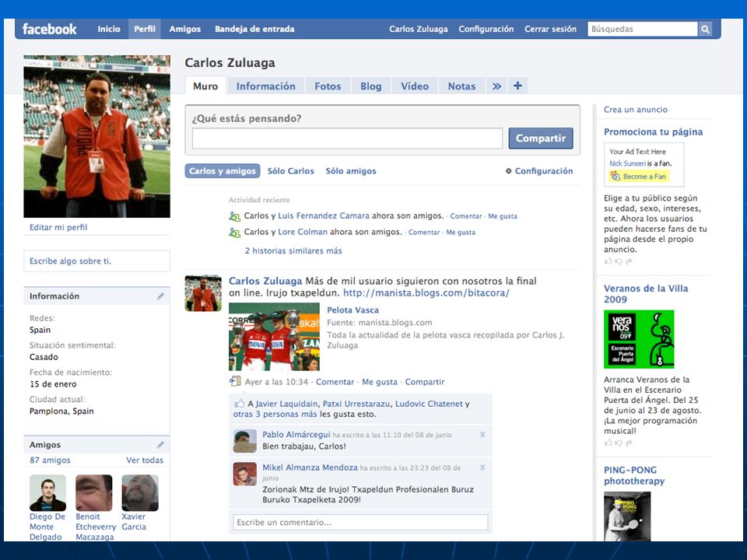Click friend icon next to Luis Fernandez Camara
The height and width of the screenshot is (560, 747).
coord(234,216)
